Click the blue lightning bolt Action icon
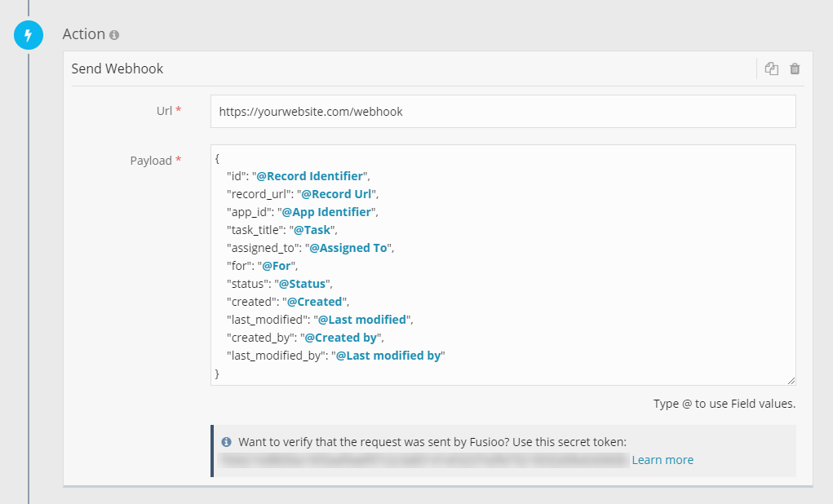 coord(28,36)
